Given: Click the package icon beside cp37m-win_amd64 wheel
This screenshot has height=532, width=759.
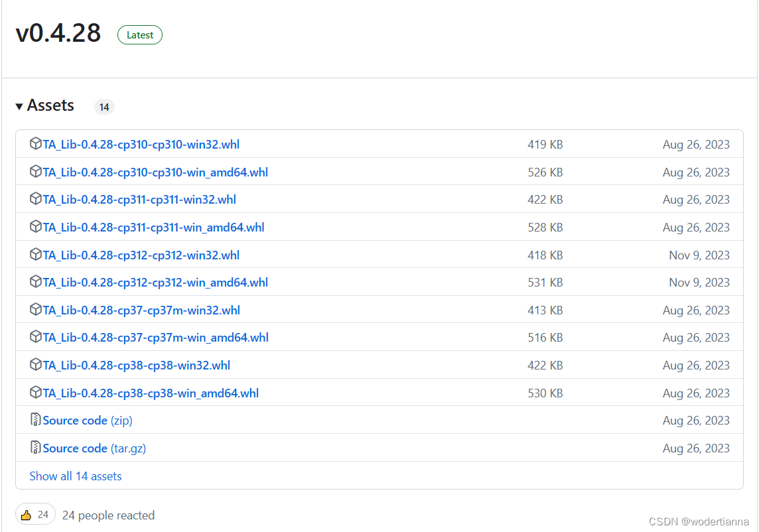Looking at the screenshot, I should coord(36,337).
